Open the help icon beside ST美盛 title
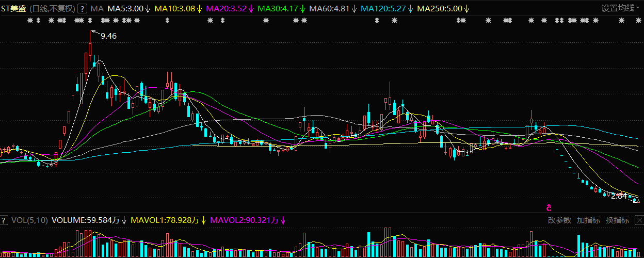 point(82,8)
